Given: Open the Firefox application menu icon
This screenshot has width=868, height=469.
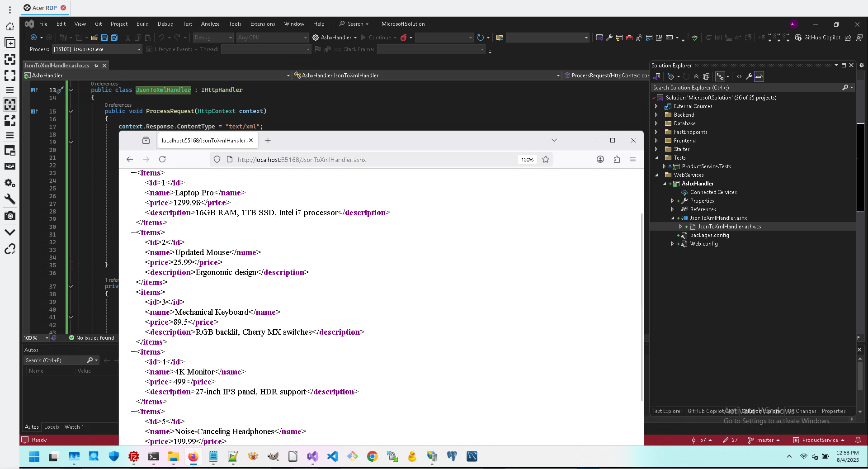Looking at the screenshot, I should (633, 159).
